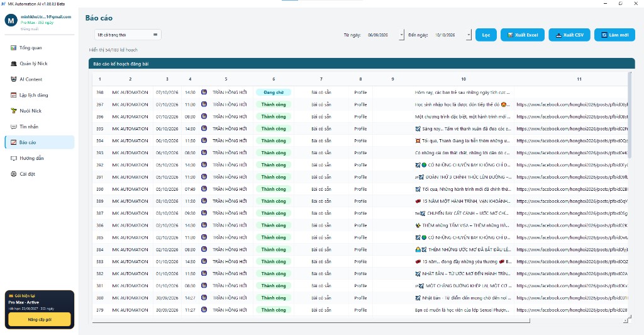Image resolution: width=644 pixels, height=335 pixels.
Task: Open the AI Content robot icon
Action: tap(14, 79)
